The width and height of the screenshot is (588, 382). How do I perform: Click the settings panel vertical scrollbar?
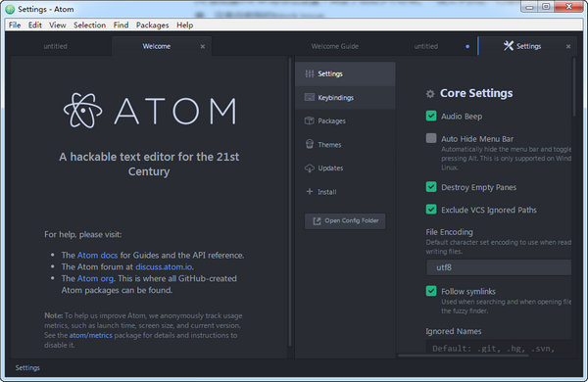coord(573,87)
